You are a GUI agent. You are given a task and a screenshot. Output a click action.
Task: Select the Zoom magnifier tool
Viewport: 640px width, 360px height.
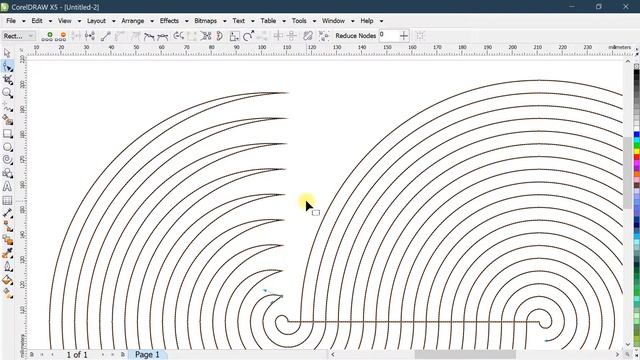coord(7,93)
